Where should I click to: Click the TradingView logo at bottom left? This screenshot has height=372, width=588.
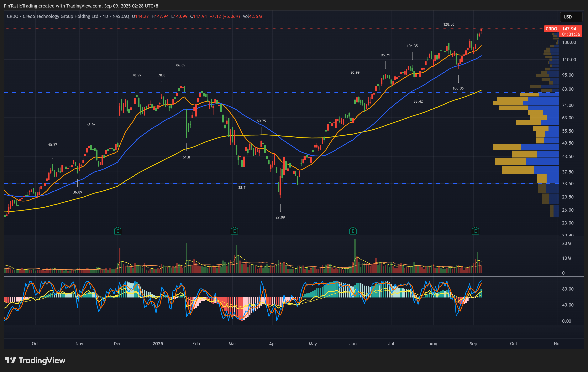(x=35, y=360)
